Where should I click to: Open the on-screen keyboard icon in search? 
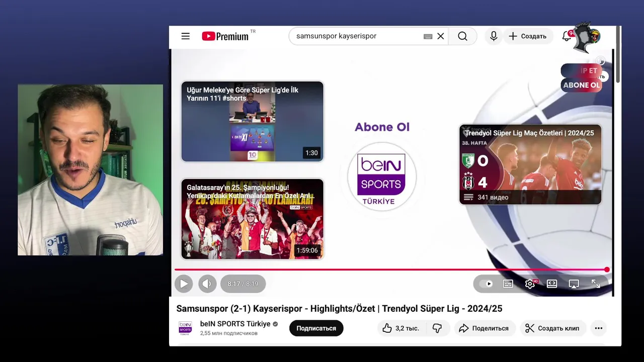[428, 36]
